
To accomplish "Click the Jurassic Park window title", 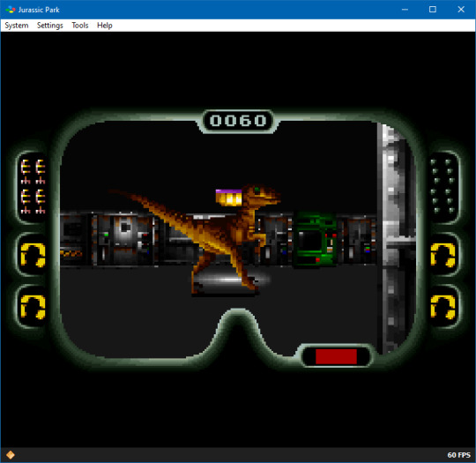I will click(39, 10).
